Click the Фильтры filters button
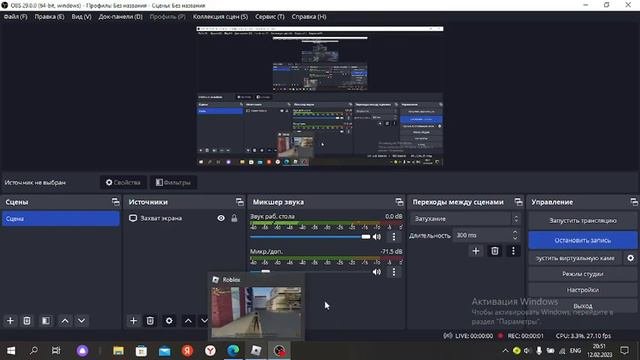Viewport: 640px width, 360px height. [x=173, y=182]
